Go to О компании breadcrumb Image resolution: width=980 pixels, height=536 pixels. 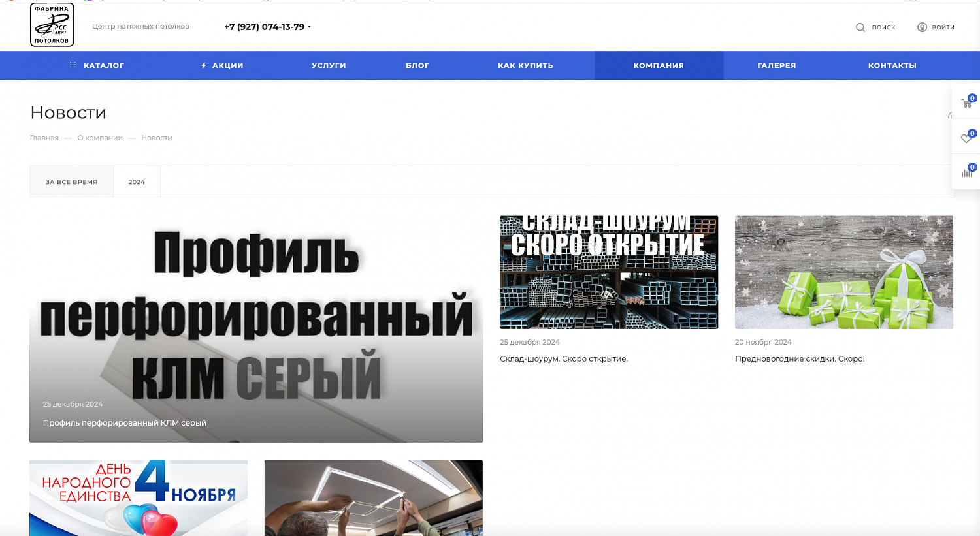coord(100,138)
